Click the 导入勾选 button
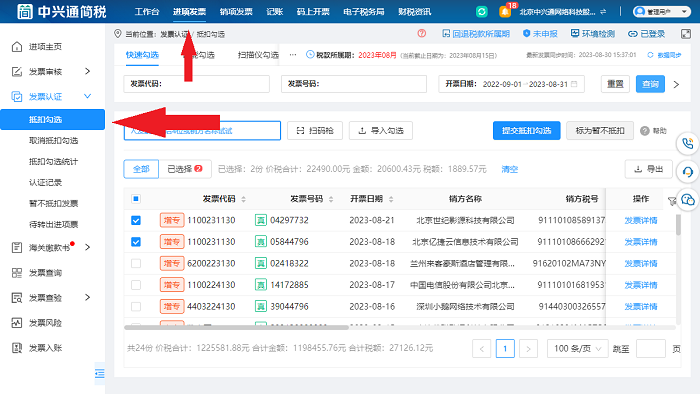 (x=381, y=131)
